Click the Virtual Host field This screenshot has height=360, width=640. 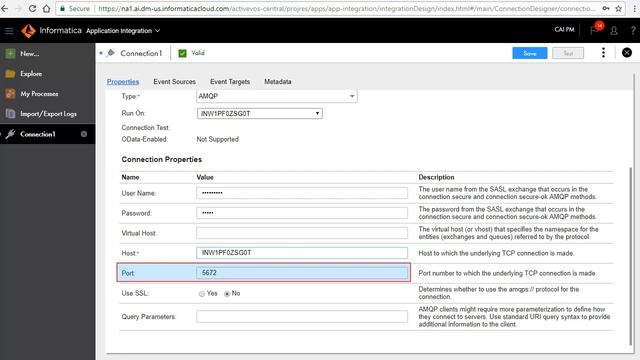point(302,233)
